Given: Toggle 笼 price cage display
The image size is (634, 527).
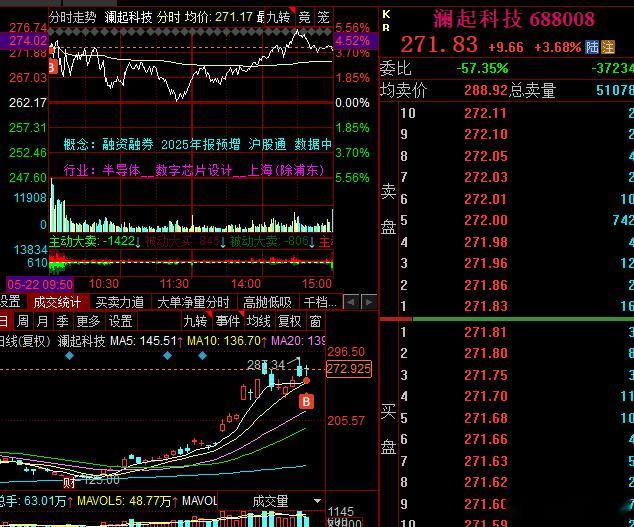Looking at the screenshot, I should pyautogui.click(x=323, y=17).
